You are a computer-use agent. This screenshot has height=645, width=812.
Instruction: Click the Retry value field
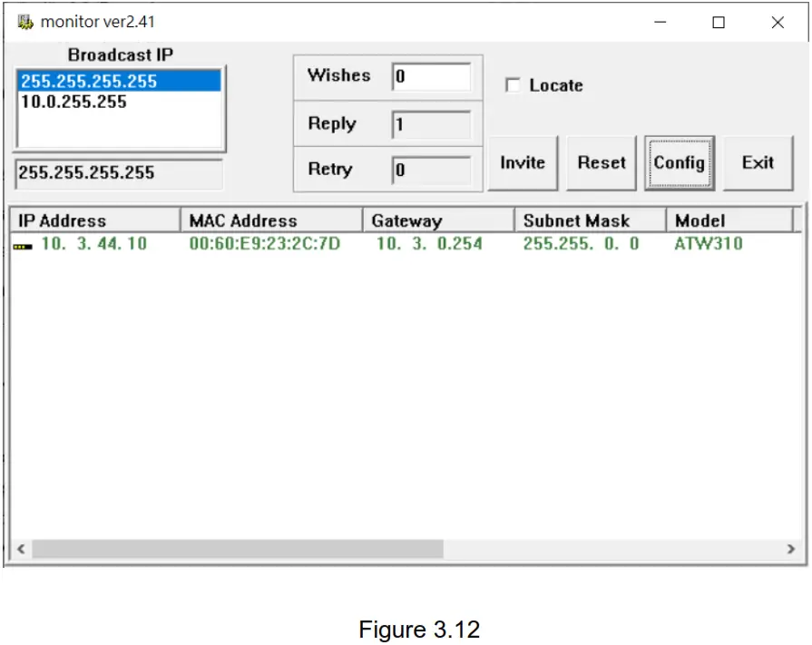[431, 170]
